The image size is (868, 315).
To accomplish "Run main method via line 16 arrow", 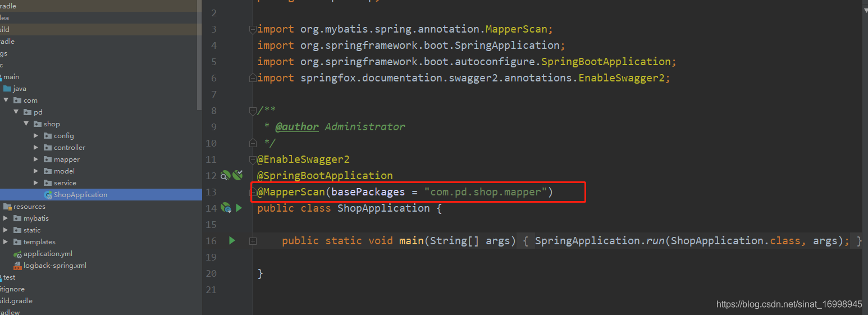I will [232, 240].
